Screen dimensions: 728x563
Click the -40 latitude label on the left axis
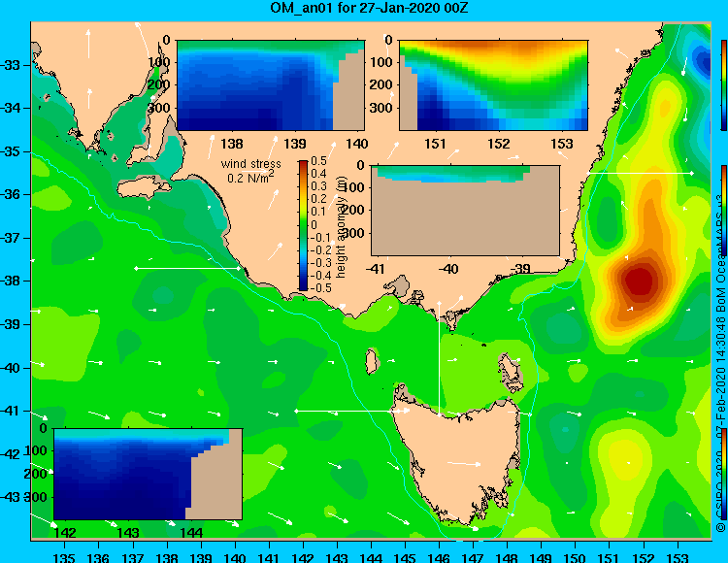coord(11,368)
